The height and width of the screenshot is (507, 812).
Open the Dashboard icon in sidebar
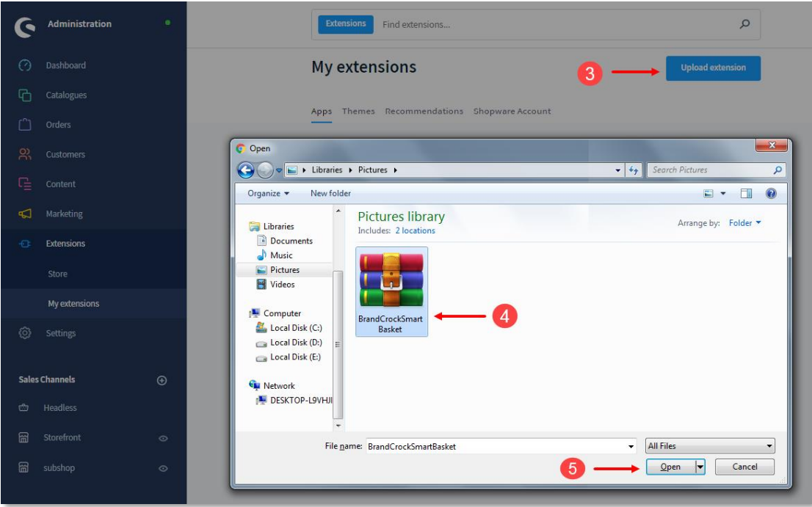[x=25, y=66]
